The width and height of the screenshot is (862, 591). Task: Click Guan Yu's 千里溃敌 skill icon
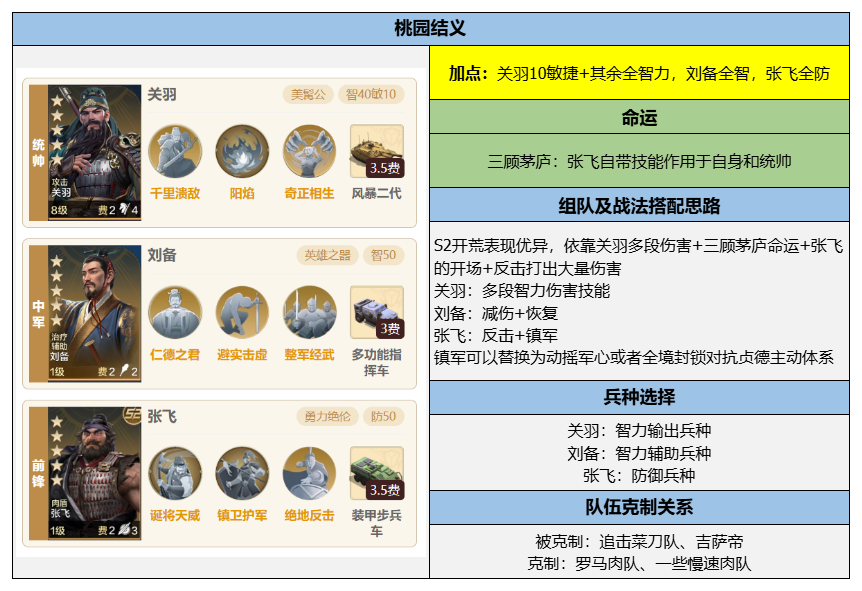(x=175, y=151)
